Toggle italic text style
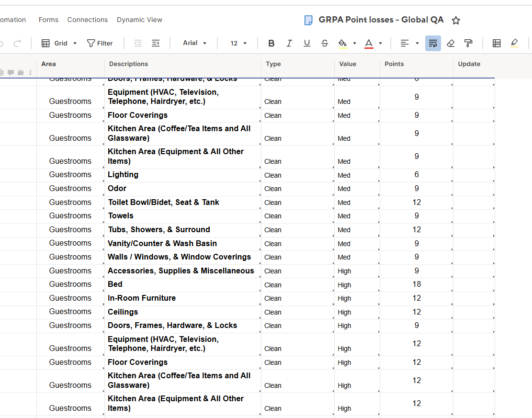This screenshot has height=418, width=532. click(289, 43)
